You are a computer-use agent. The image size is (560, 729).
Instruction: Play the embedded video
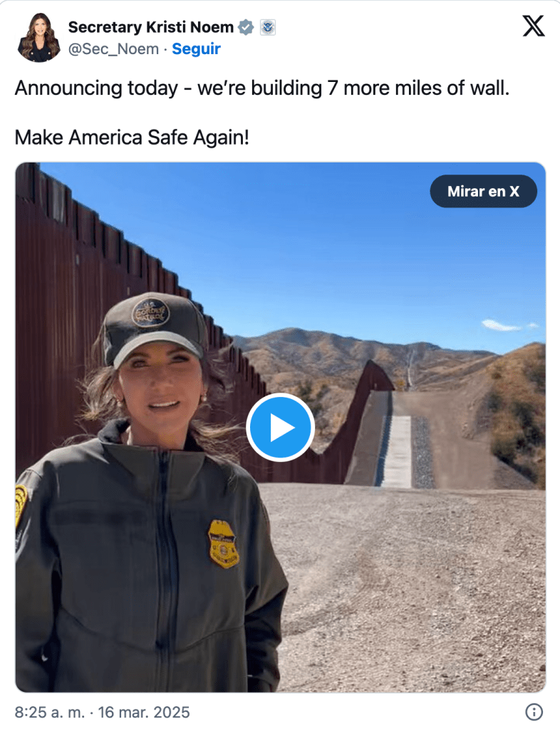[x=280, y=428]
